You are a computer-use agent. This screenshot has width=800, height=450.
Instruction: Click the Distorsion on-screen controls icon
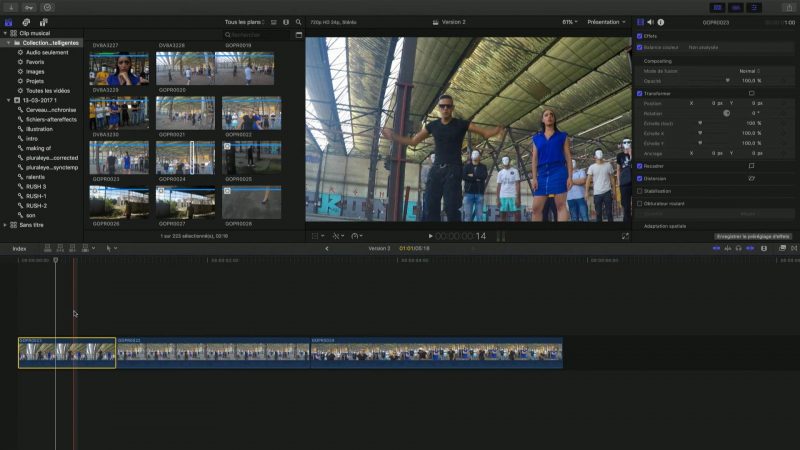pos(752,179)
